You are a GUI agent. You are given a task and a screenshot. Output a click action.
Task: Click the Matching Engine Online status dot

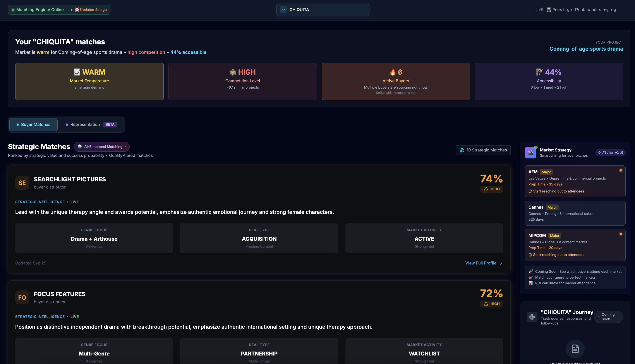pyautogui.click(x=13, y=10)
